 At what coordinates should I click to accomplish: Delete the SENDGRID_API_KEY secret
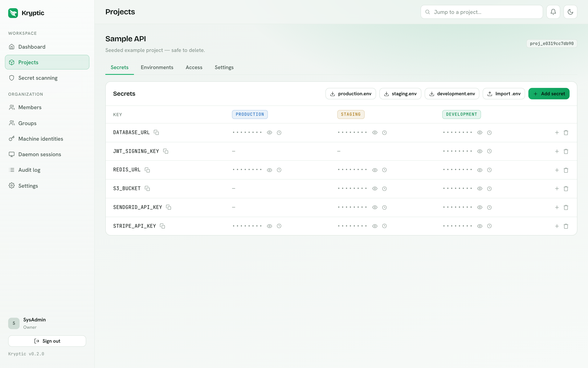click(566, 207)
